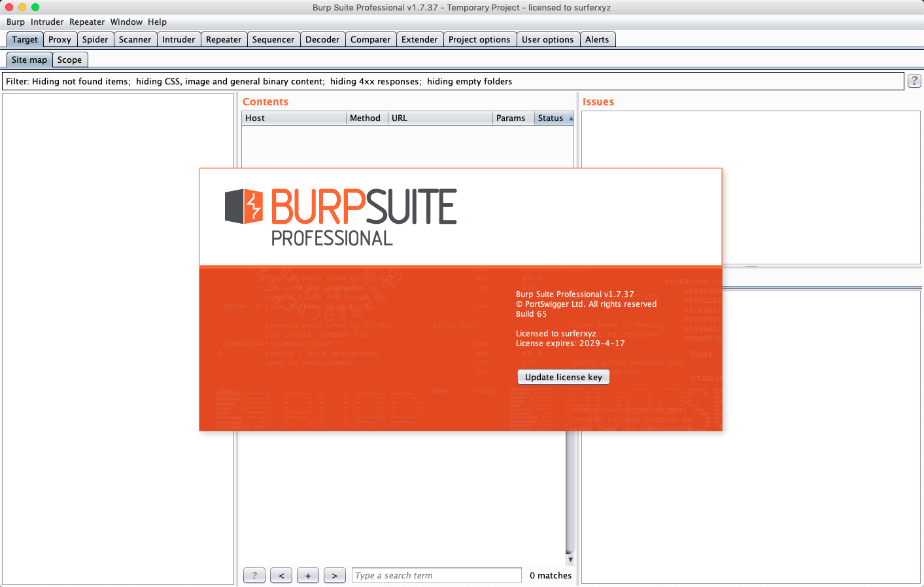The height and width of the screenshot is (587, 924).
Task: Switch to the Comparer tab
Action: click(370, 39)
